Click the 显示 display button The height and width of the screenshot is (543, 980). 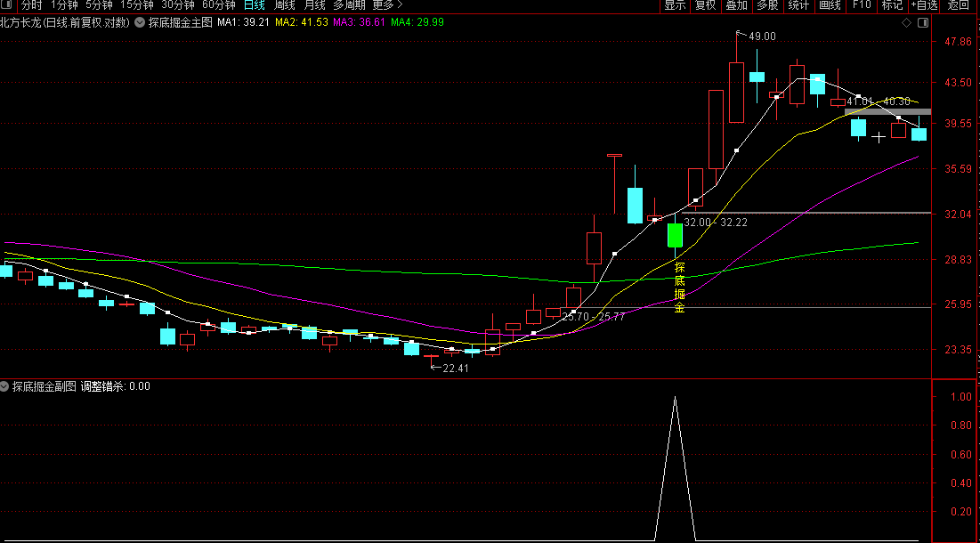[675, 5]
